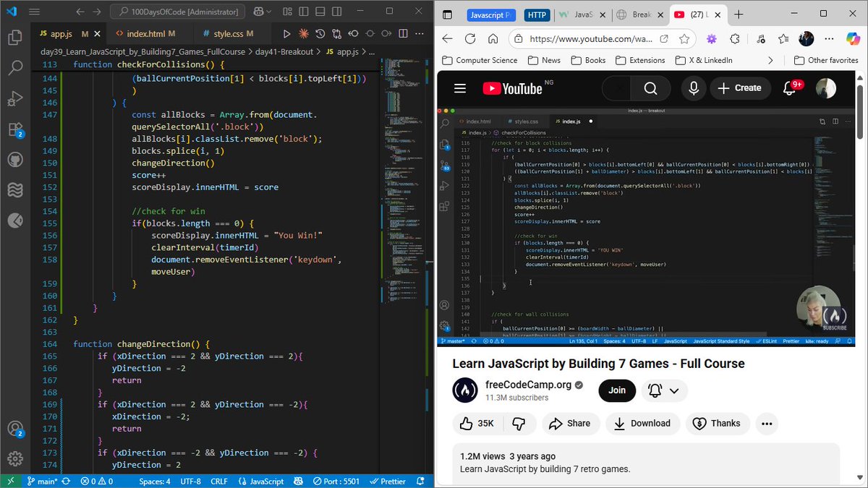Open the HTTP tab group label
Image resolution: width=868 pixels, height=488 pixels.
click(537, 14)
